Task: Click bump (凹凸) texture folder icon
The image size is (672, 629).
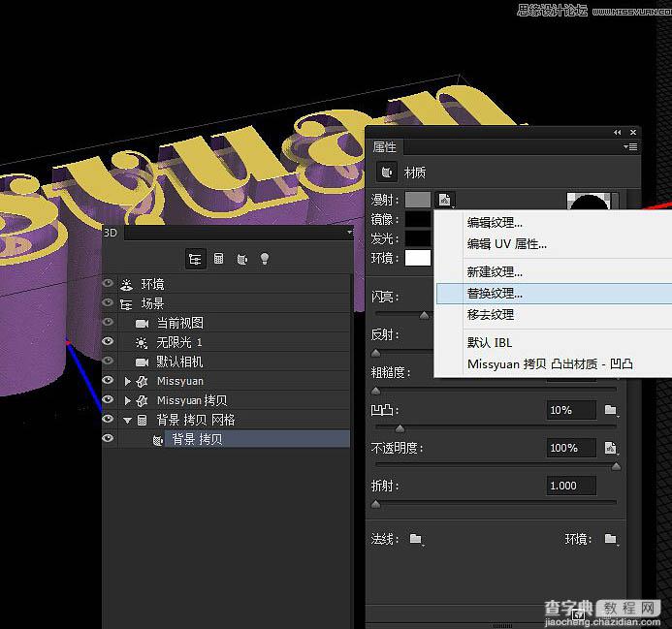Action: [x=611, y=410]
